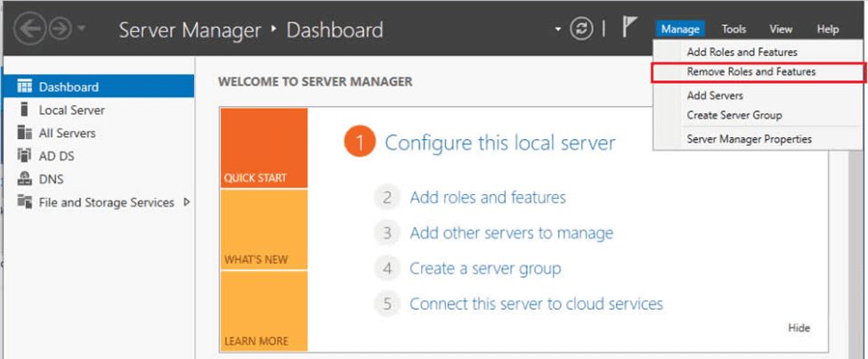Click the back navigation arrow icon
868x359 pixels.
[x=29, y=29]
